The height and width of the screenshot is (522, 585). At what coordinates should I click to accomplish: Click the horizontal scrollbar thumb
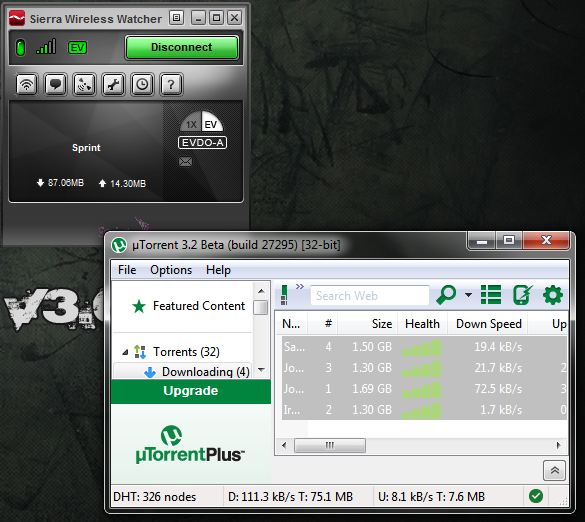330,445
